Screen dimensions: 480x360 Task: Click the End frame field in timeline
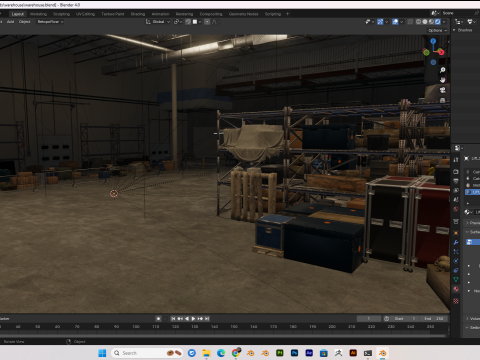(x=434, y=319)
